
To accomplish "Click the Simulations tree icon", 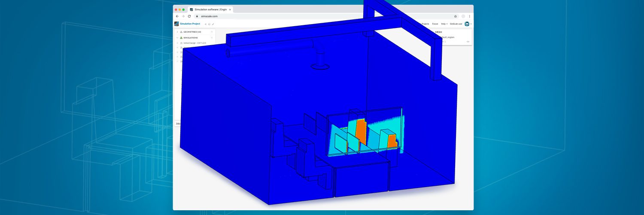I will coord(181,38).
